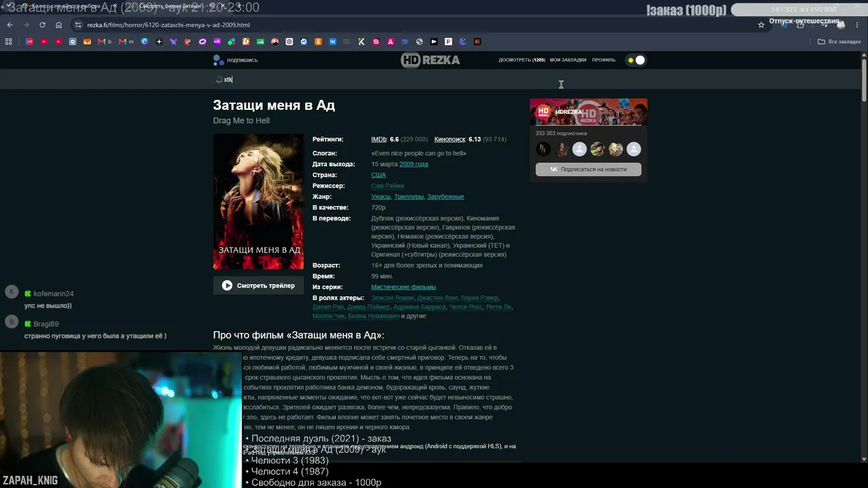This screenshot has width=868, height=488.
Task: Open the '2009 года' release year link
Action: (414, 164)
